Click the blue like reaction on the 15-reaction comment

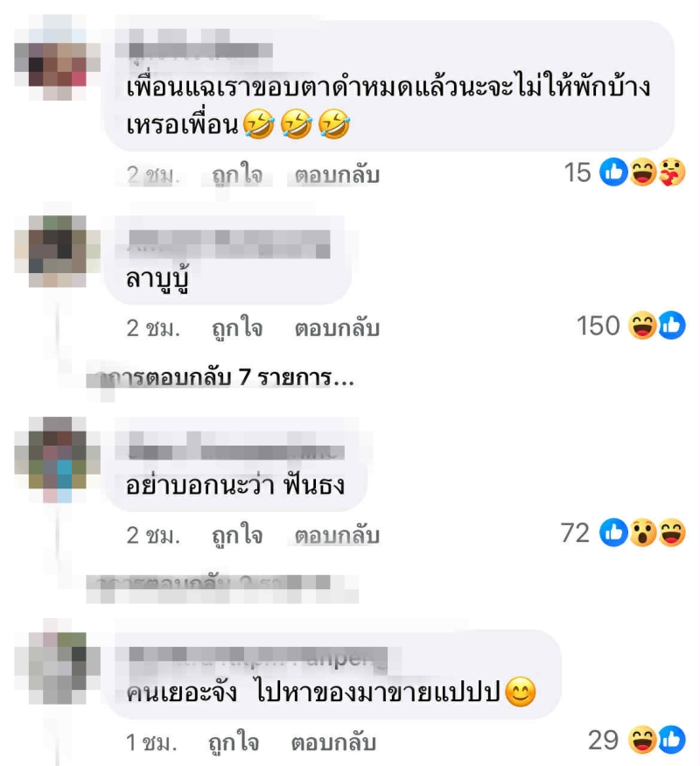[x=613, y=172]
